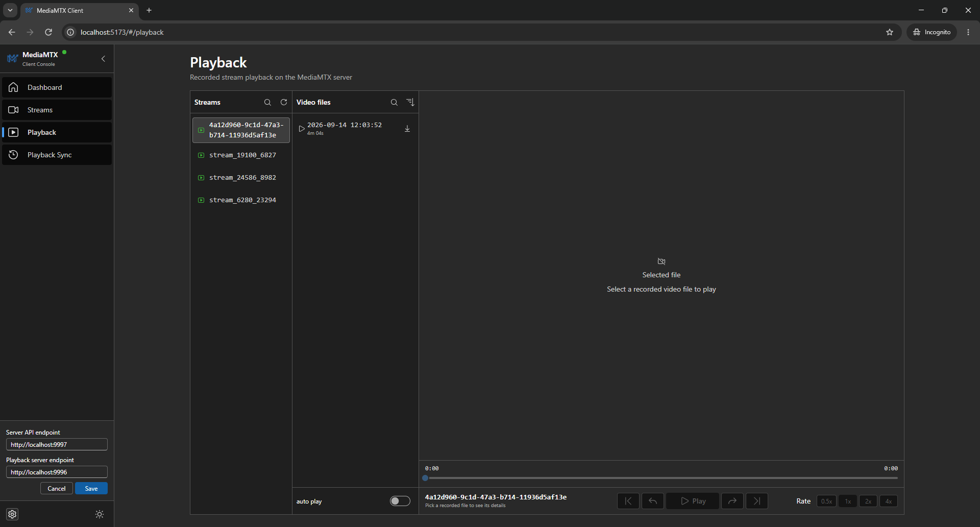
Task: Toggle the auto play switch
Action: coord(400,501)
